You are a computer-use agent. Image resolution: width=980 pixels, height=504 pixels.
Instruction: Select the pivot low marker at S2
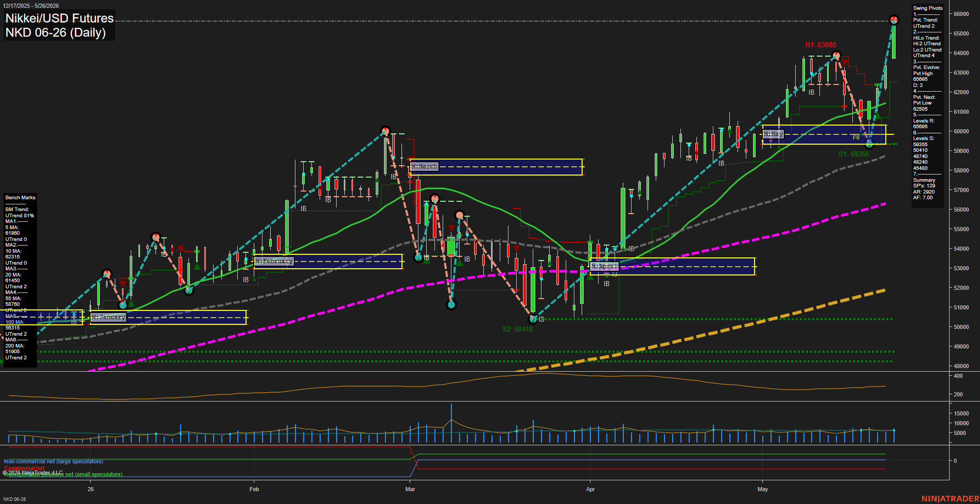coord(534,319)
